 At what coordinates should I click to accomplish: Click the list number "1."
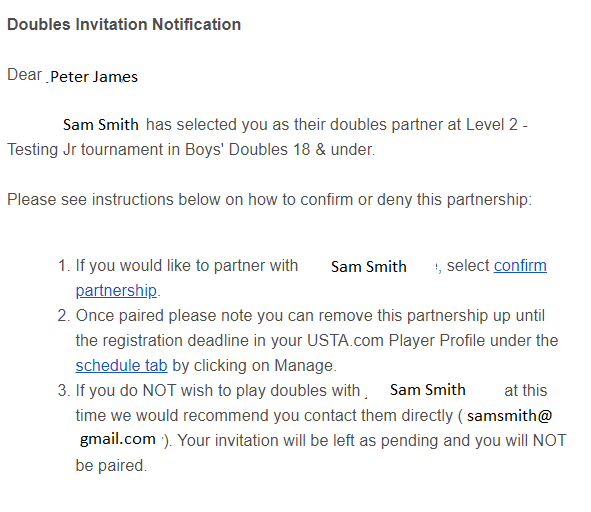point(64,266)
